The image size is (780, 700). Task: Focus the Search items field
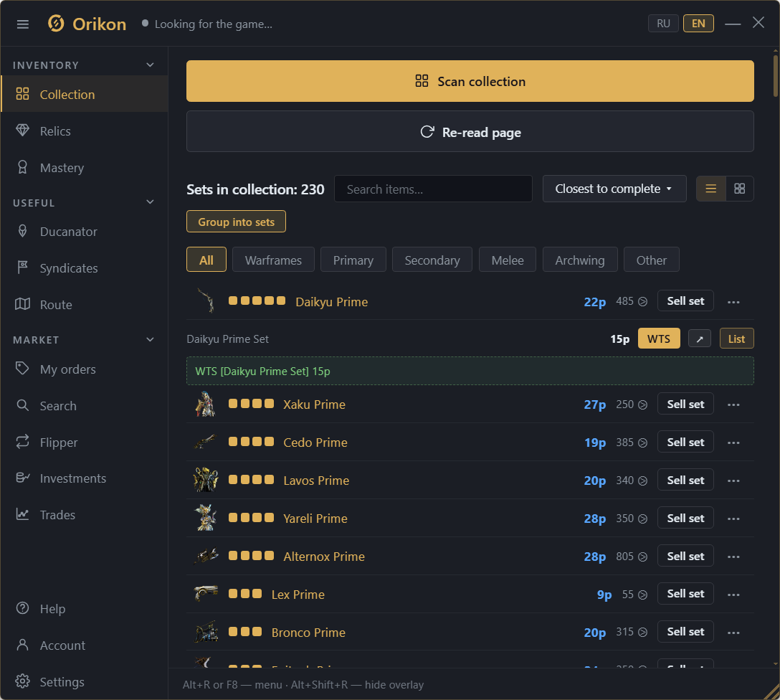click(433, 189)
